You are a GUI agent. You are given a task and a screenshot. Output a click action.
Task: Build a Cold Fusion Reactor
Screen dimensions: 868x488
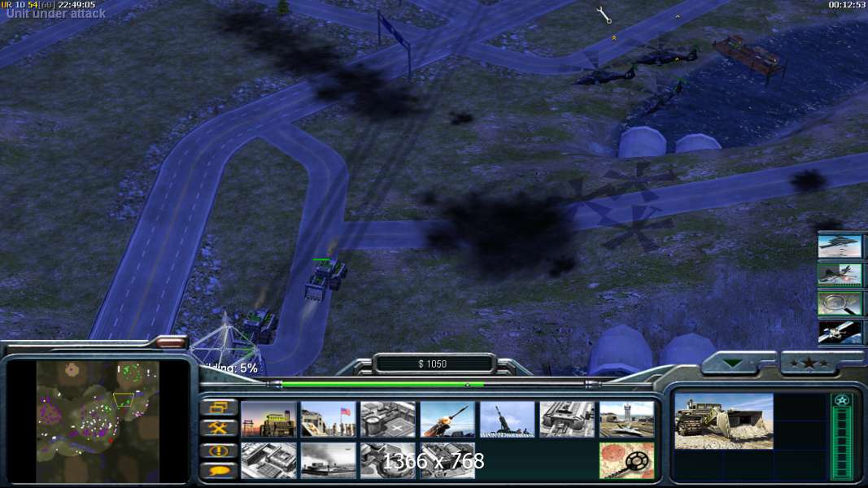(268, 419)
